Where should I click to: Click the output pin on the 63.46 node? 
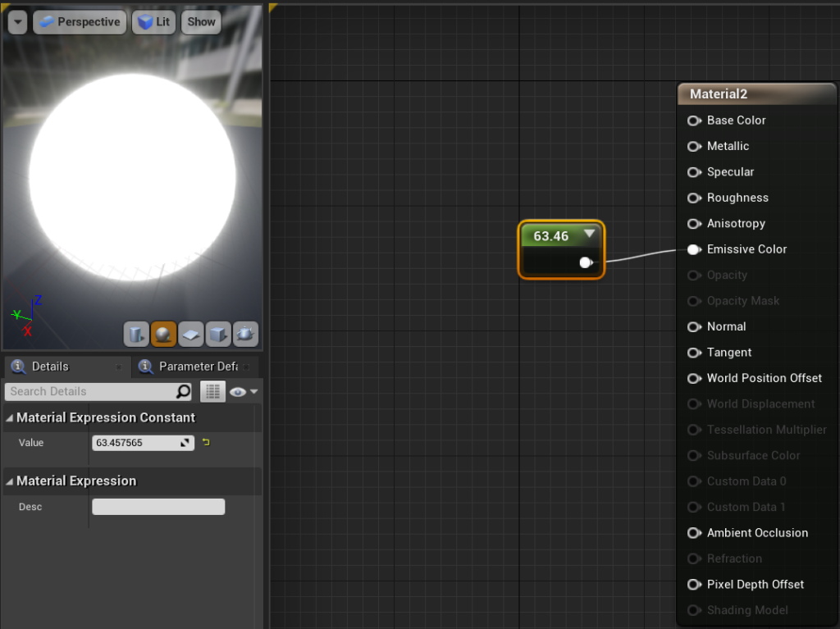585,262
